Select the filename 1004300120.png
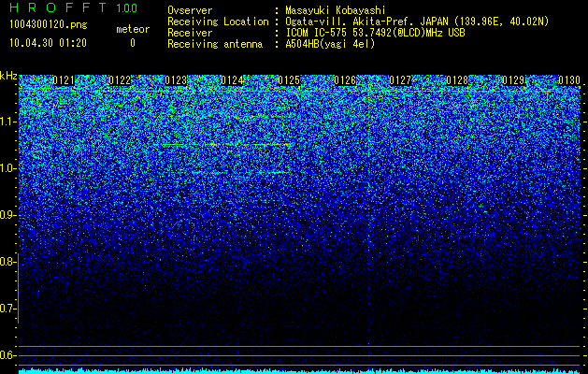 (x=48, y=25)
